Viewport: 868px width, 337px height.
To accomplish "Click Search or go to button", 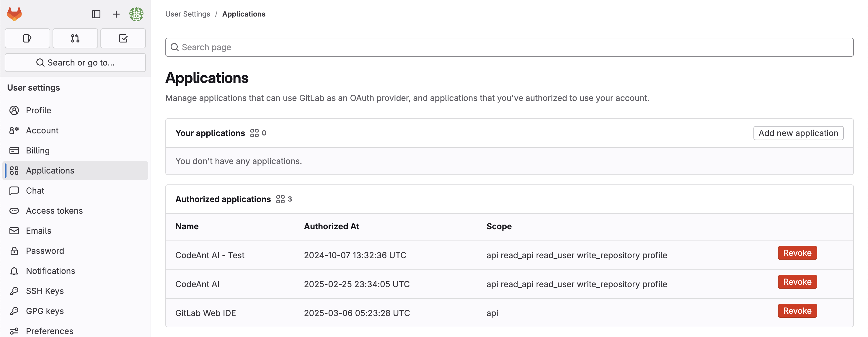I will [x=75, y=63].
